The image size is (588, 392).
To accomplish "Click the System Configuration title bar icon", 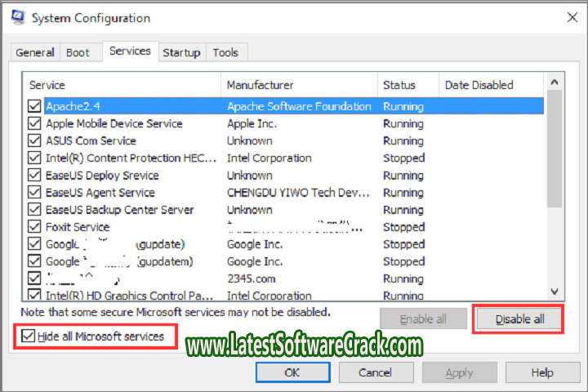I will (16, 17).
